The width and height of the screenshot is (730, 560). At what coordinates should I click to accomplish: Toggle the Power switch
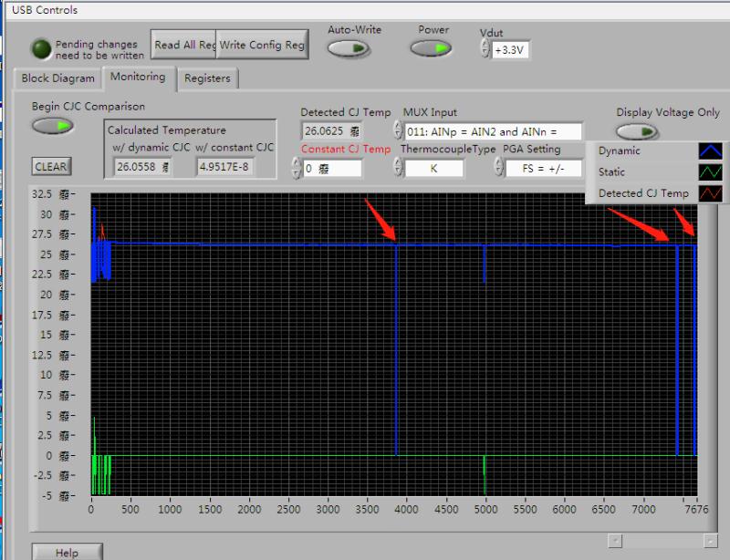[x=431, y=48]
